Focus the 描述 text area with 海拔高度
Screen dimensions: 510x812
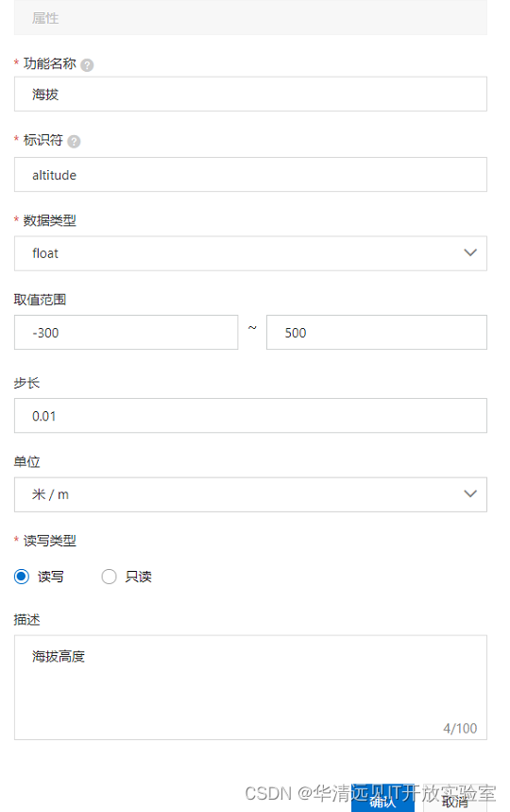[x=250, y=688]
